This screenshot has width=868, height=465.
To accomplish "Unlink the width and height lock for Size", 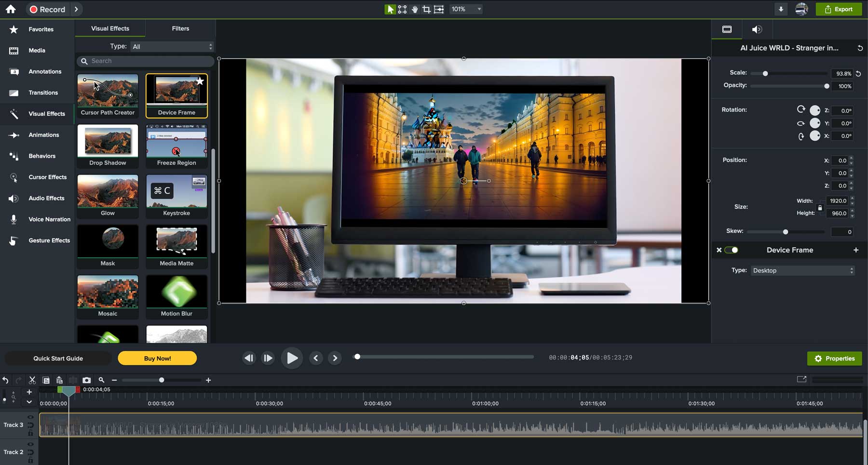I will tap(820, 207).
